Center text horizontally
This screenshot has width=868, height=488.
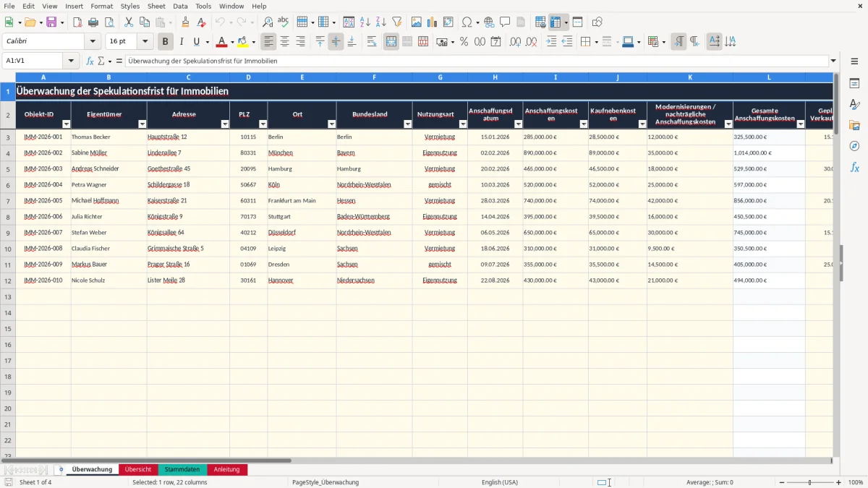tap(285, 42)
